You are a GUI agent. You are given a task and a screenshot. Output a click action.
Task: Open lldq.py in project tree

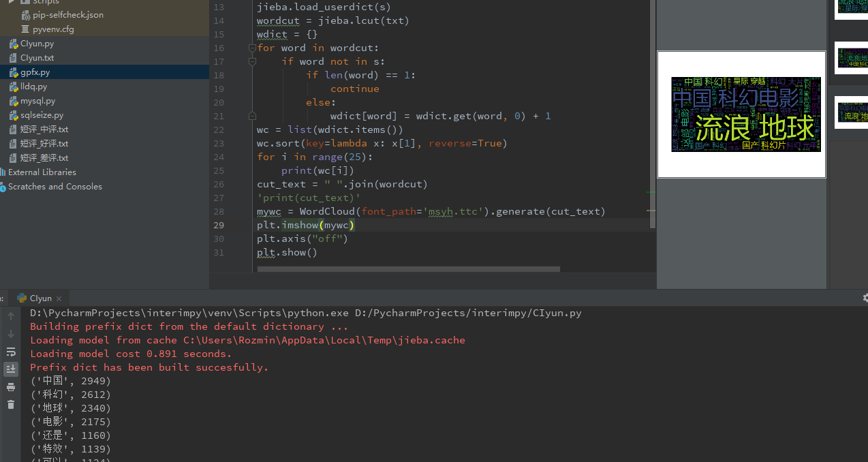pyautogui.click(x=33, y=87)
